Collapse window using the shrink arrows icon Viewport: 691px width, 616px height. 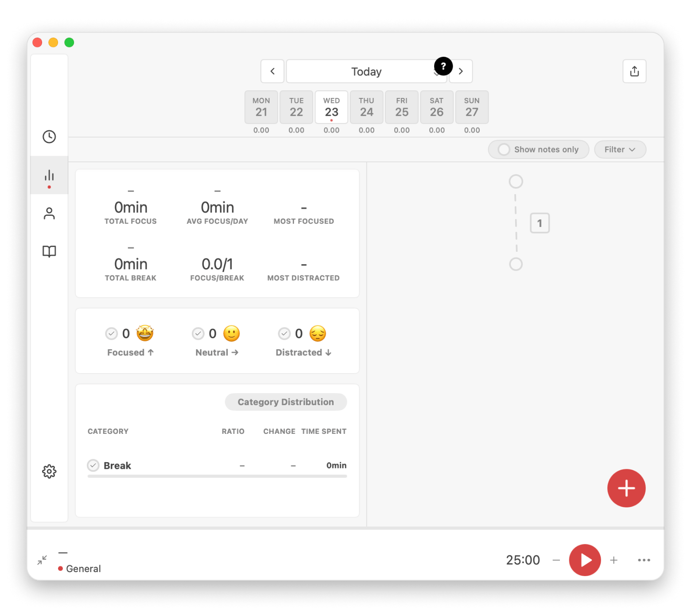(x=42, y=560)
